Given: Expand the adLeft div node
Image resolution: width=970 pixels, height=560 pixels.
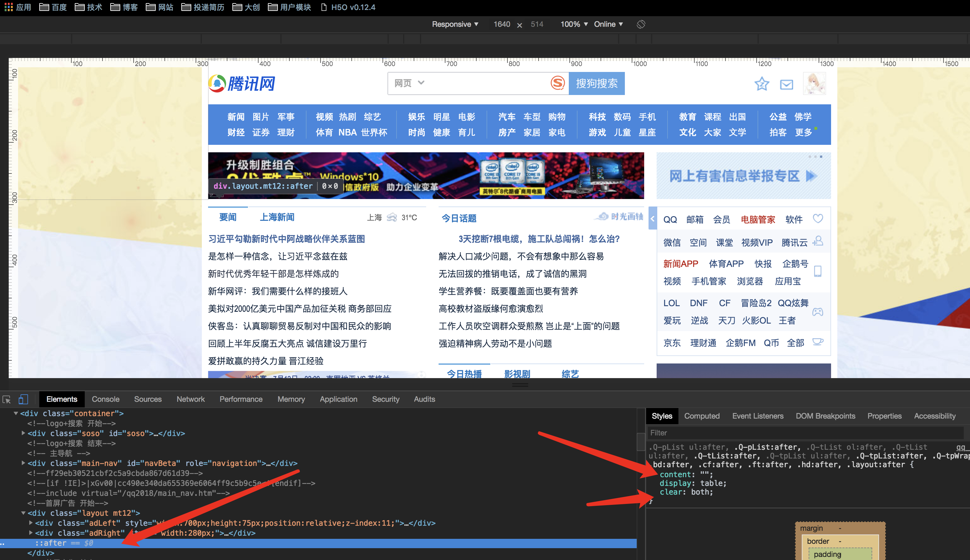Looking at the screenshot, I should [x=31, y=523].
